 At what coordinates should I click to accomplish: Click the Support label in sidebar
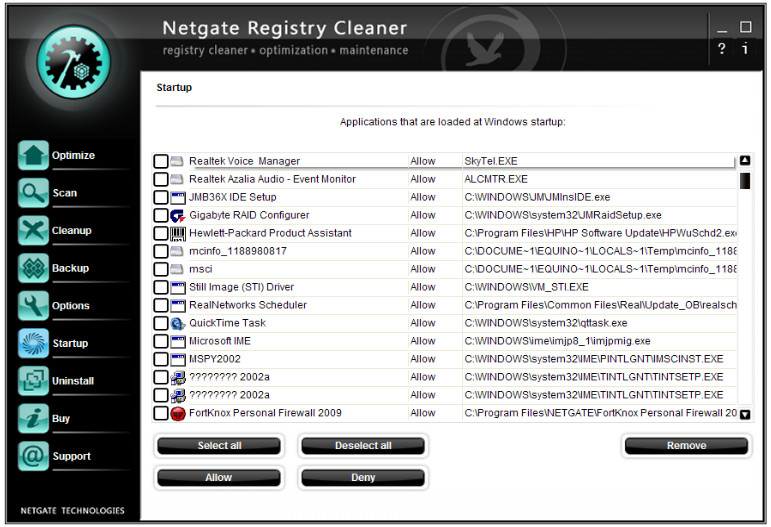[72, 456]
